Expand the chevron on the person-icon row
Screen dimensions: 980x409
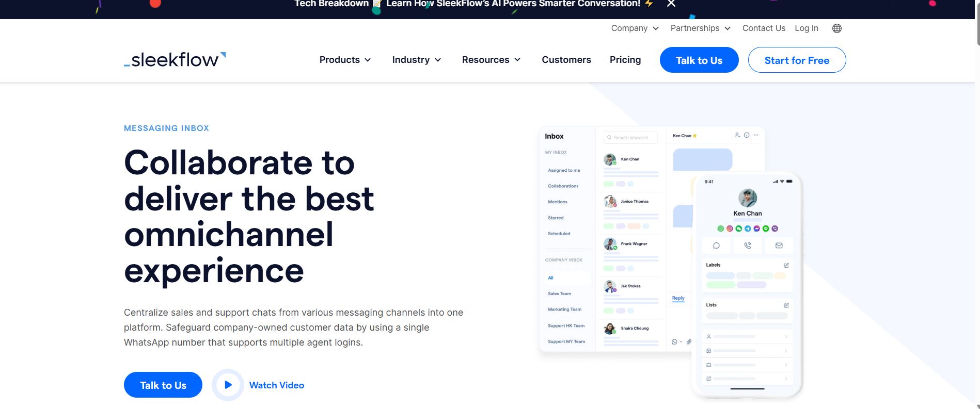(x=786, y=336)
